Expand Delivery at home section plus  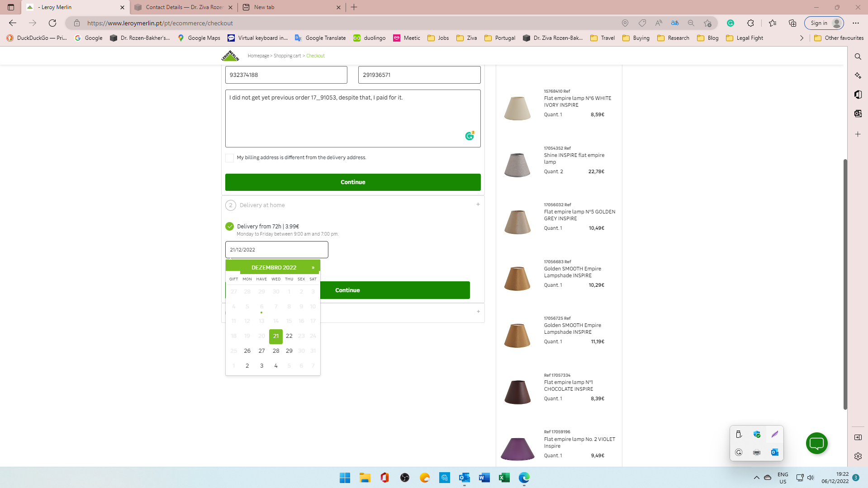pos(478,204)
